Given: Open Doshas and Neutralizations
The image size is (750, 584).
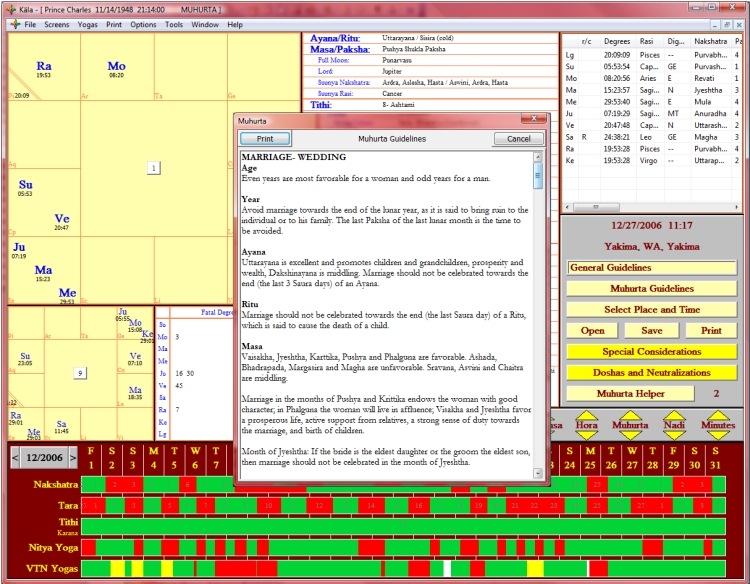Looking at the screenshot, I should 652,373.
